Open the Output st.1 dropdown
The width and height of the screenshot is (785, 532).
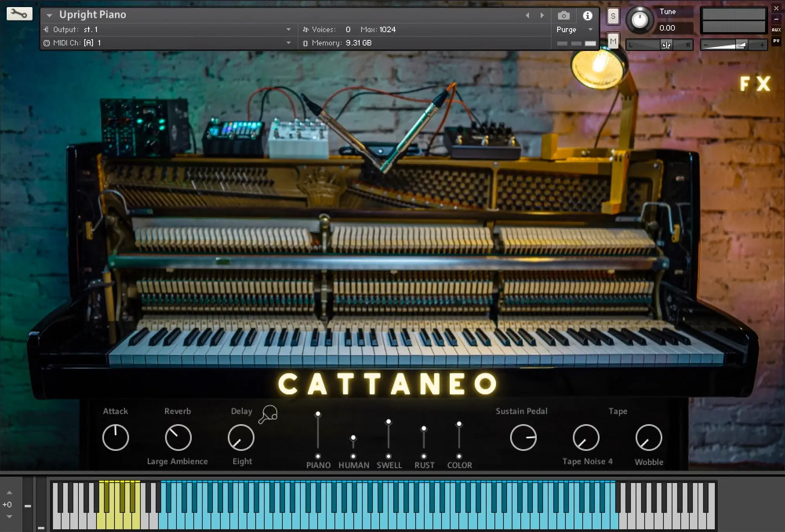click(289, 29)
